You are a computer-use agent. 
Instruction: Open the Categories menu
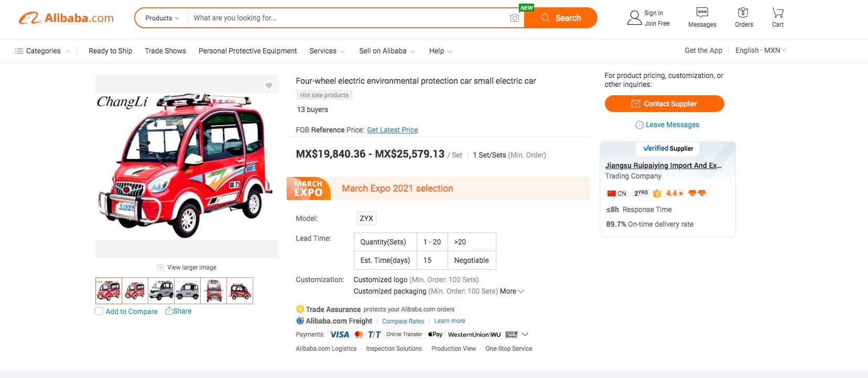pyautogui.click(x=42, y=51)
